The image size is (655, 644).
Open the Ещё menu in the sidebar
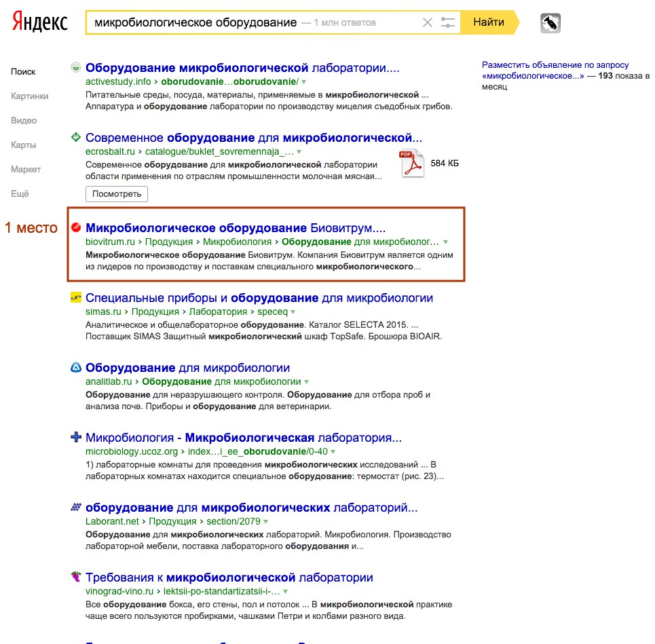tap(20, 194)
